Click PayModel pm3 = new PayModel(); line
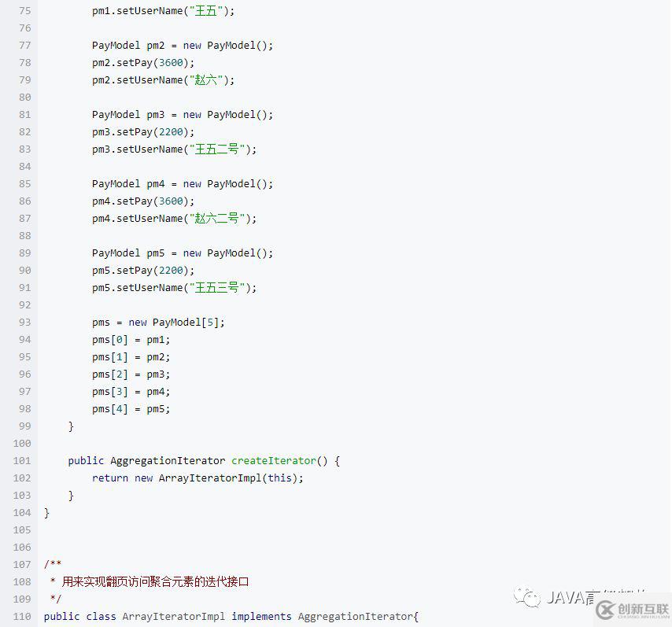Image resolution: width=672 pixels, height=627 pixels. 182,115
